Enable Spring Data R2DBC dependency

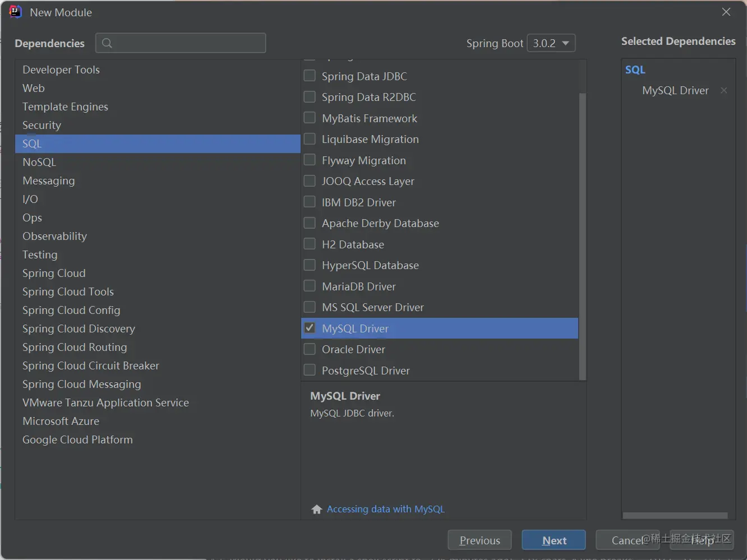pos(310,97)
